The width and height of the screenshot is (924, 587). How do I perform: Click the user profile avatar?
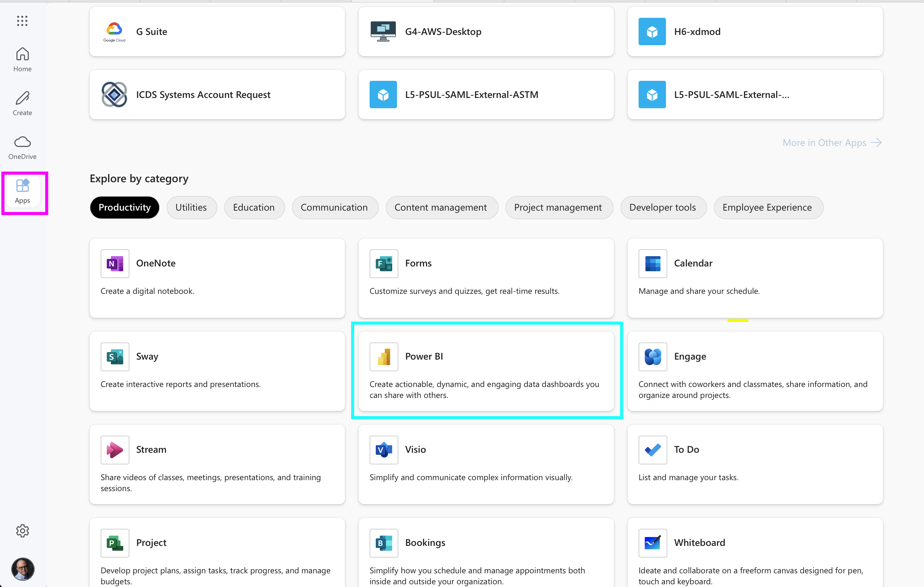(x=22, y=569)
